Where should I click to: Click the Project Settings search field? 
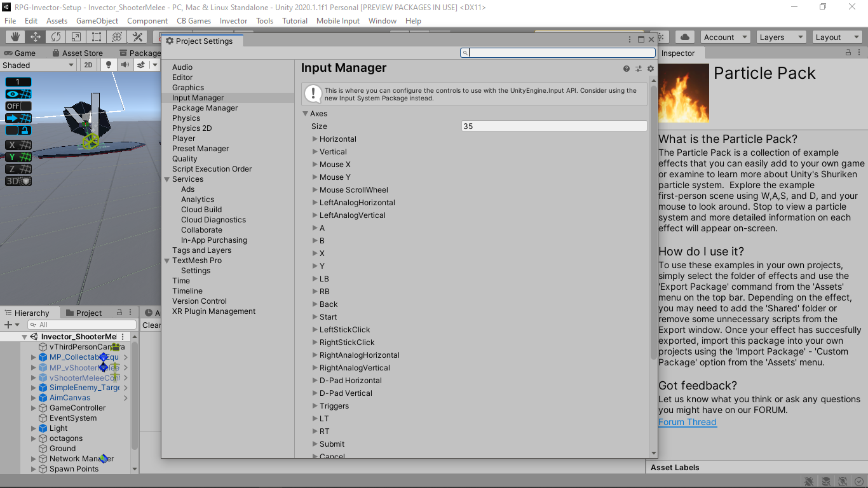pos(558,53)
